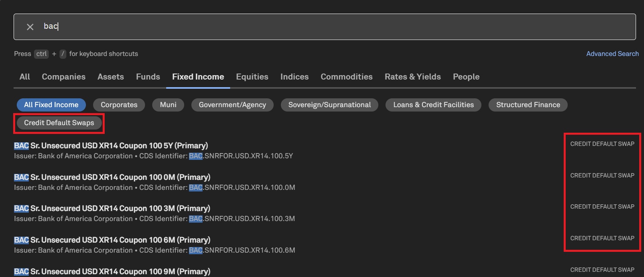Image resolution: width=644 pixels, height=277 pixels.
Task: Enable the Government/Agency filter
Action: point(232,105)
